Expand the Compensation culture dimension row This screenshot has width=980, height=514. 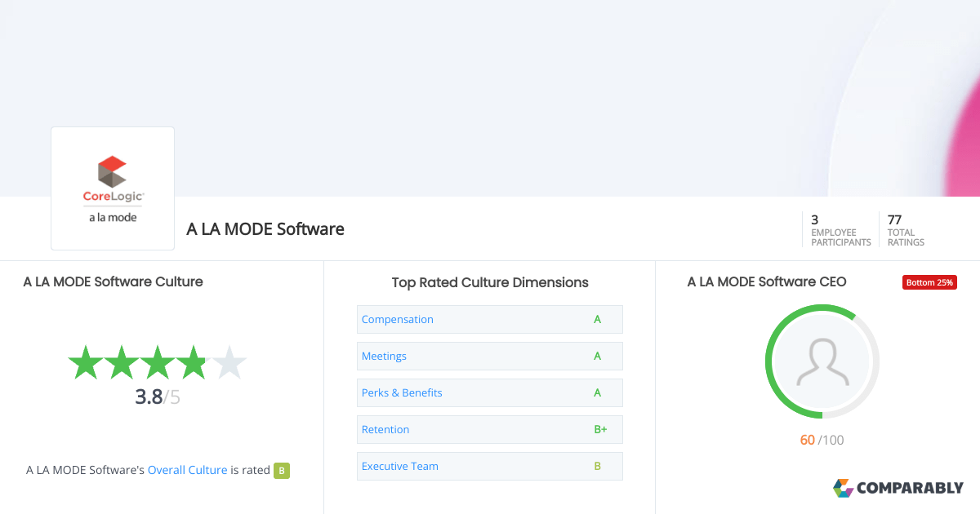(x=489, y=319)
